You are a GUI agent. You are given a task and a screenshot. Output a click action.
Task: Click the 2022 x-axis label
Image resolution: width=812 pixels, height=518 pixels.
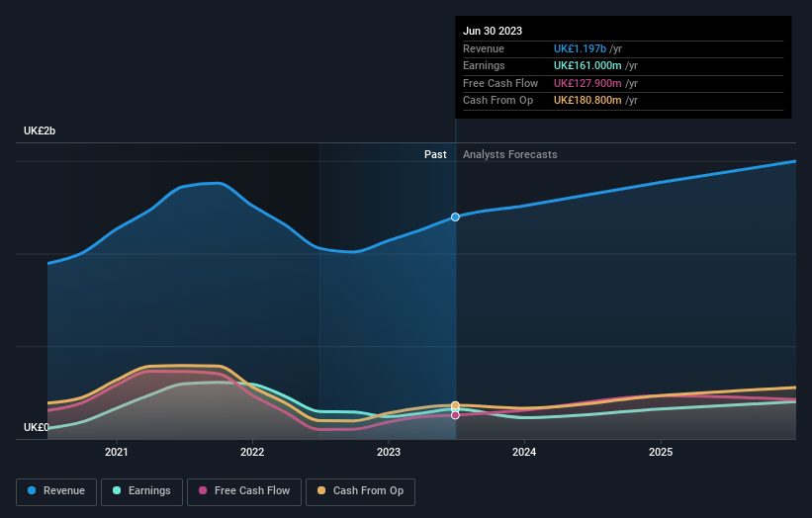pos(252,452)
